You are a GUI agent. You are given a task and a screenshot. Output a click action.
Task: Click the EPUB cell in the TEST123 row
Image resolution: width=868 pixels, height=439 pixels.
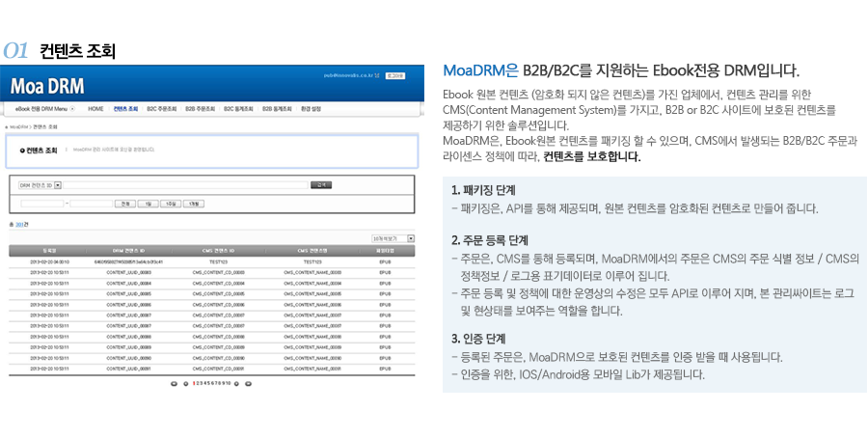pyautogui.click(x=385, y=261)
